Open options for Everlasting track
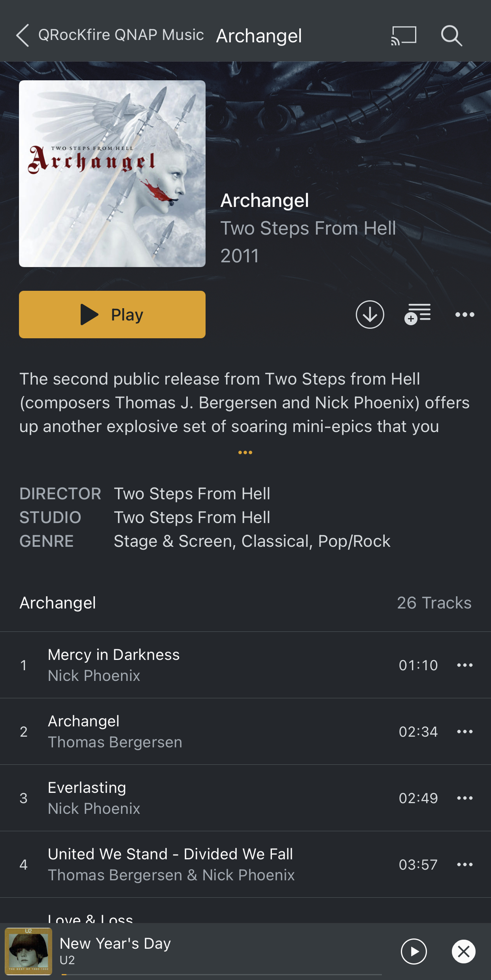491x980 pixels. click(465, 798)
